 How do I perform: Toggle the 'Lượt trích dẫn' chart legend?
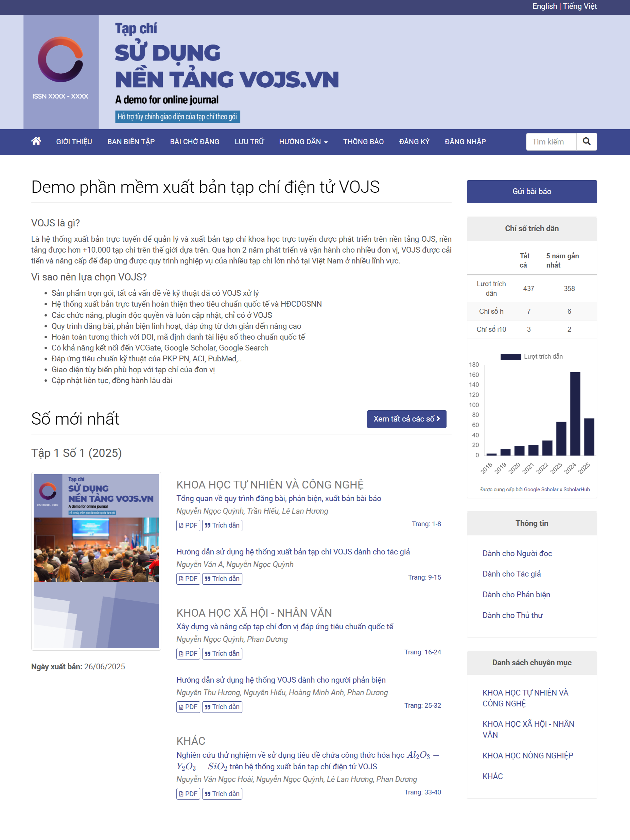point(531,357)
